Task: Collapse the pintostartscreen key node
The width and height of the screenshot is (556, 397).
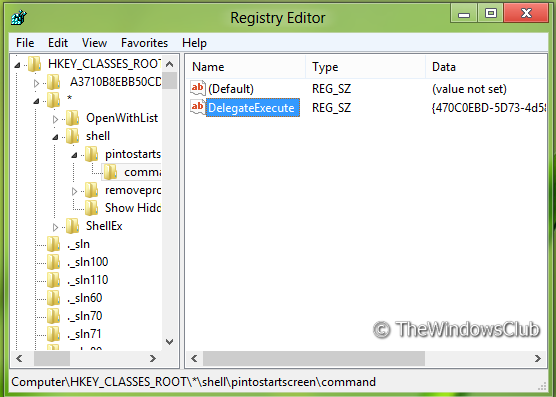Action: coord(74,155)
